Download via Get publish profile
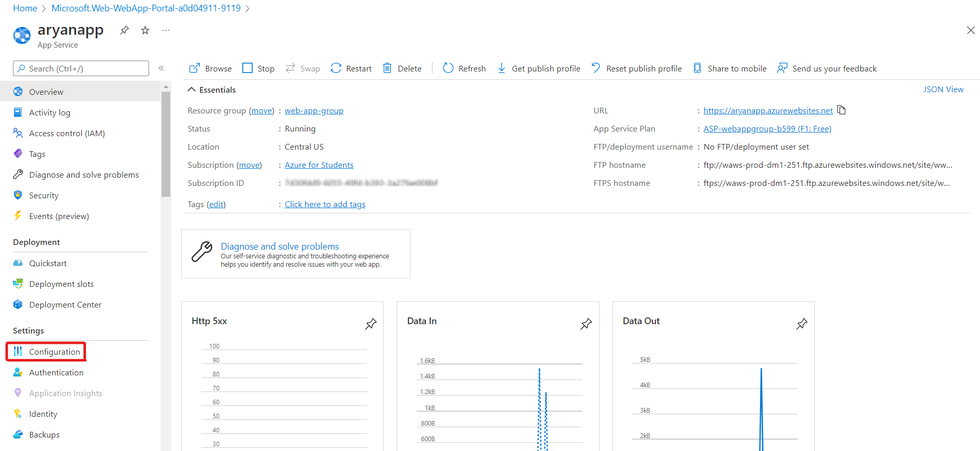This screenshot has height=451, width=980. (x=538, y=68)
